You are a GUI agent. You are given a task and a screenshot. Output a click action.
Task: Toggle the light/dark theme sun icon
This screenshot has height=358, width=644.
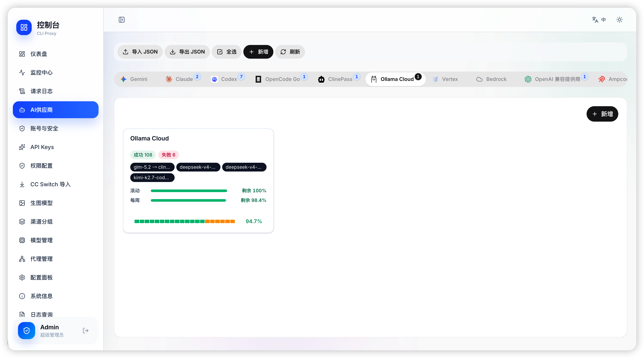619,20
